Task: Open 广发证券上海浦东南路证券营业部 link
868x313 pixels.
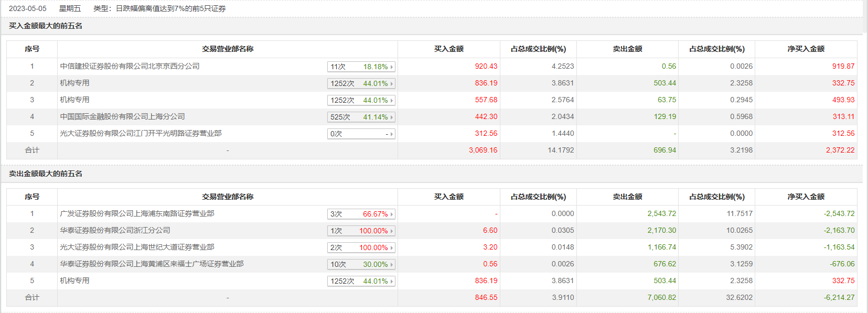Action: [137, 214]
